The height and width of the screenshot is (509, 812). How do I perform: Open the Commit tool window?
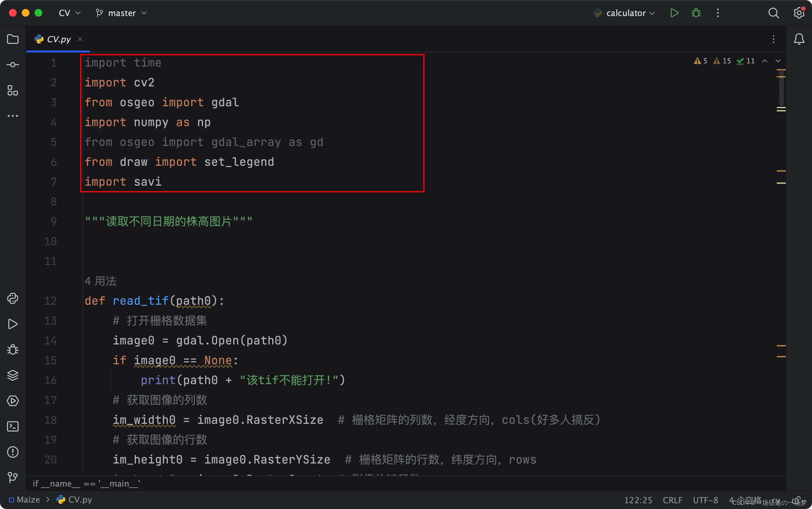coord(13,65)
